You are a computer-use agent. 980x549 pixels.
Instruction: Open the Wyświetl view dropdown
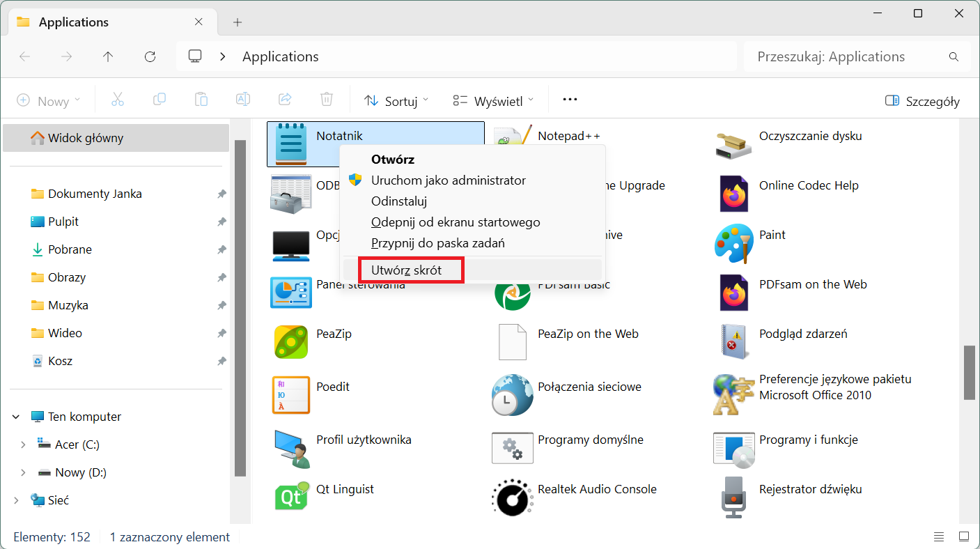pyautogui.click(x=493, y=101)
